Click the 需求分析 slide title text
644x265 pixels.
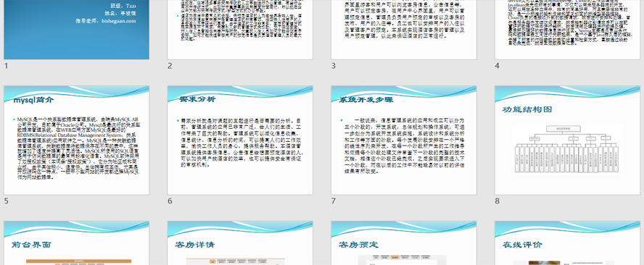[197, 99]
